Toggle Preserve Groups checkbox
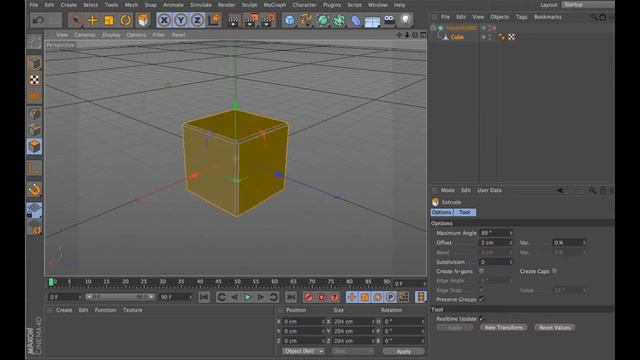 (482, 299)
